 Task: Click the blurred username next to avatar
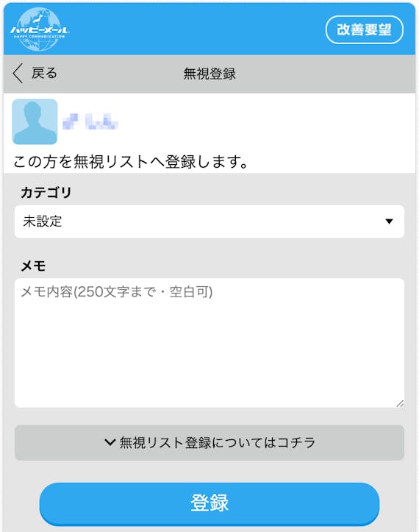pos(90,122)
